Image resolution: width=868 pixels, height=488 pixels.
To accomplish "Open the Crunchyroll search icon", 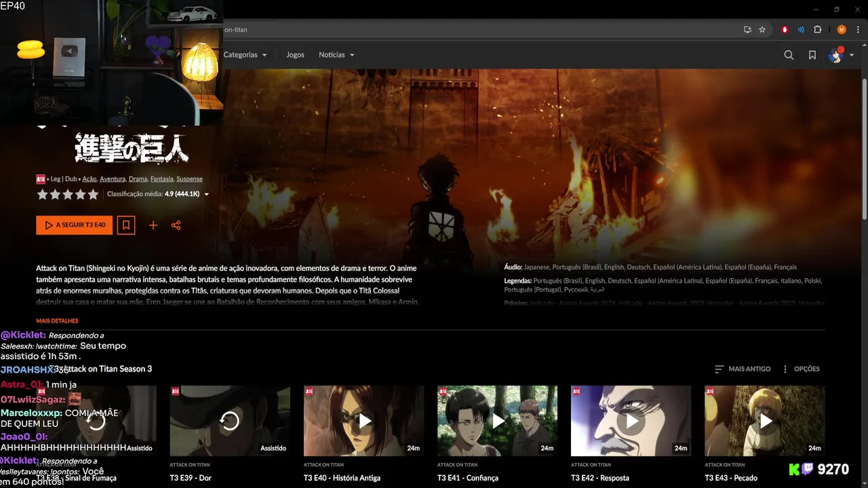I will (x=789, y=55).
